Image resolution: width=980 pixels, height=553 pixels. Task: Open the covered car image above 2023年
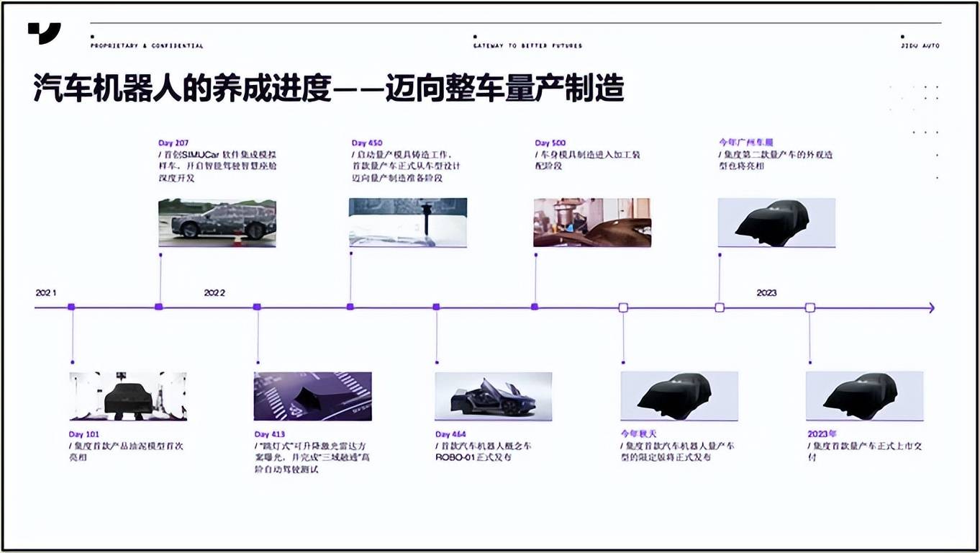pyautogui.click(x=864, y=396)
